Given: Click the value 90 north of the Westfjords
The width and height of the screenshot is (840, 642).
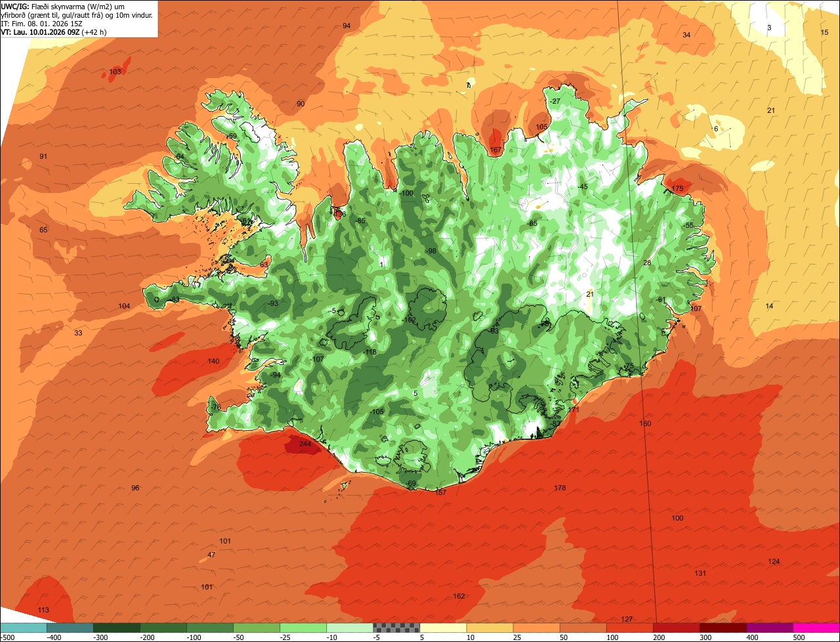Looking at the screenshot, I should (301, 104).
